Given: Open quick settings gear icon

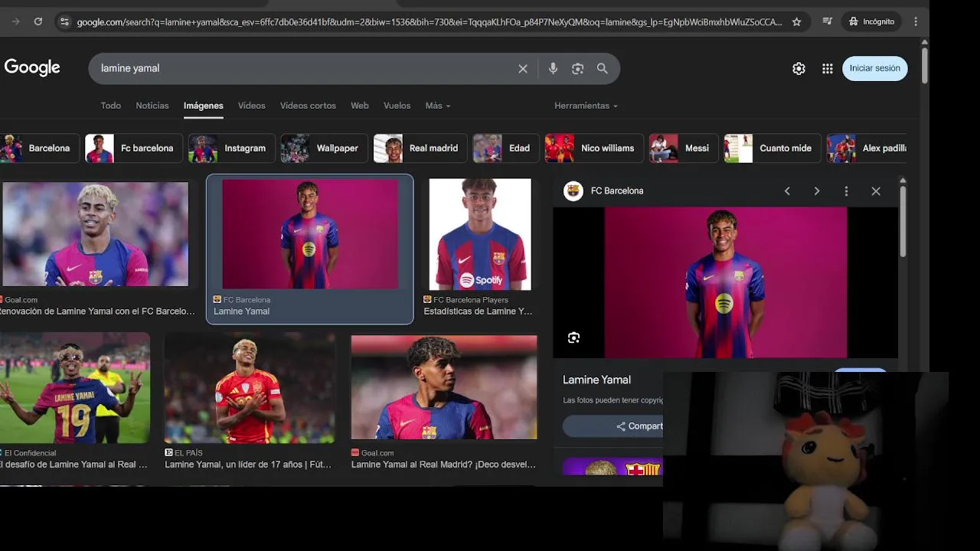Looking at the screenshot, I should (x=799, y=68).
